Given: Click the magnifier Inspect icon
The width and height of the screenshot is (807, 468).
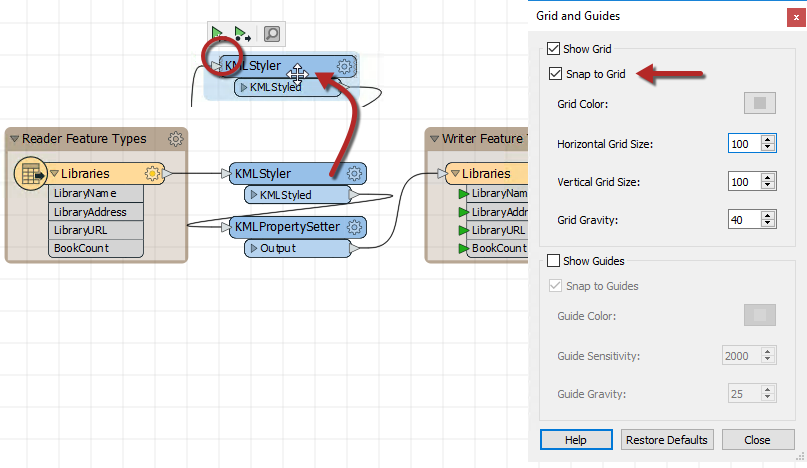Looking at the screenshot, I should click(x=271, y=34).
